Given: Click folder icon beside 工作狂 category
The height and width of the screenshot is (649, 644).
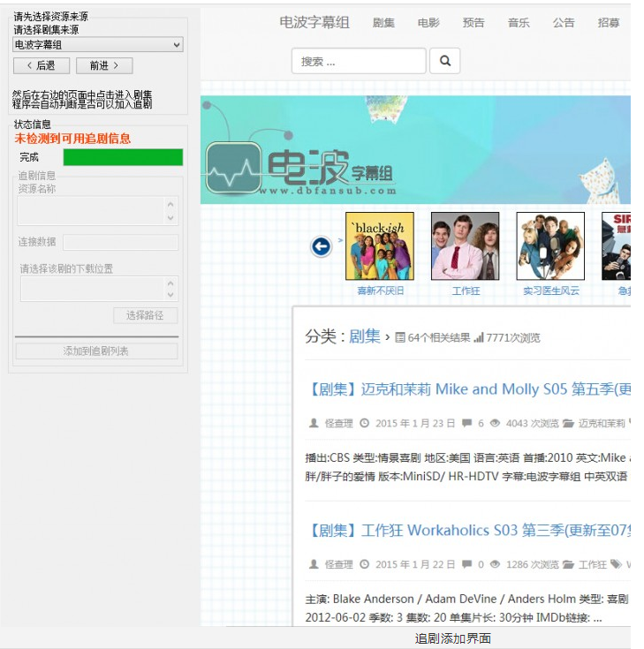Looking at the screenshot, I should 568,564.
